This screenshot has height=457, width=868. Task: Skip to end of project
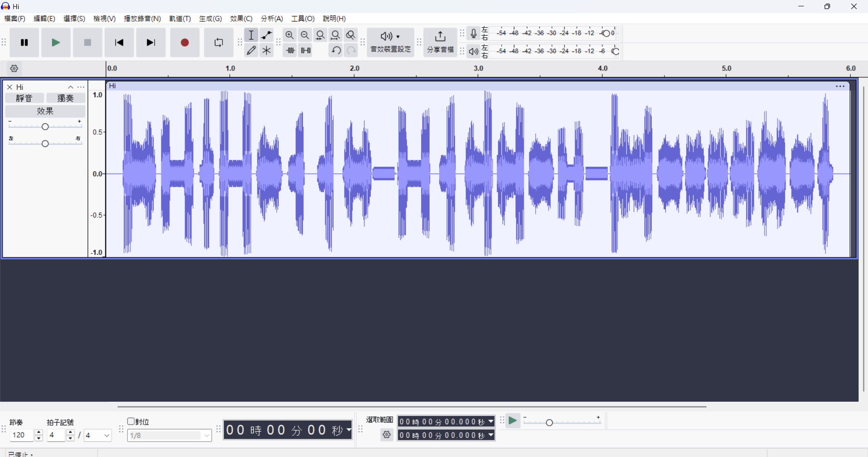click(151, 42)
